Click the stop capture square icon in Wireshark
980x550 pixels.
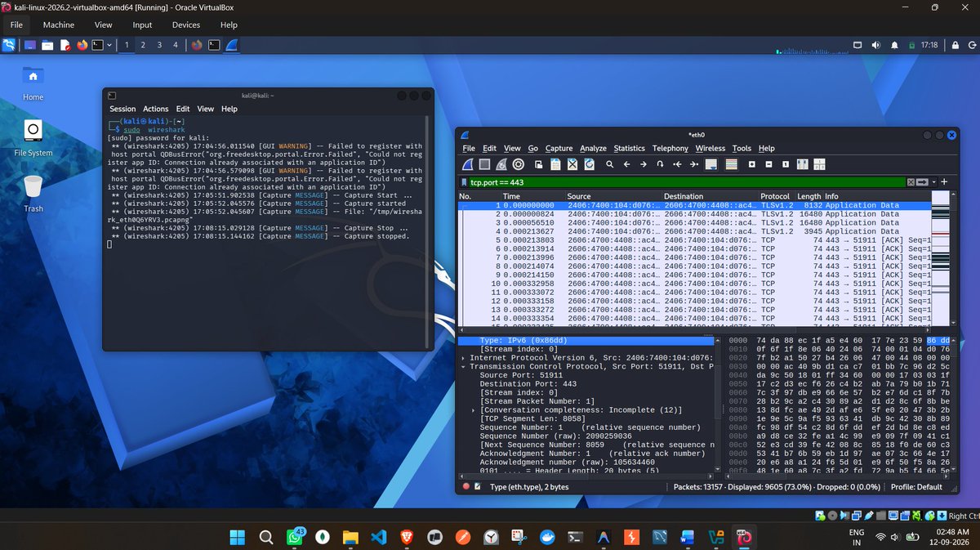click(484, 163)
